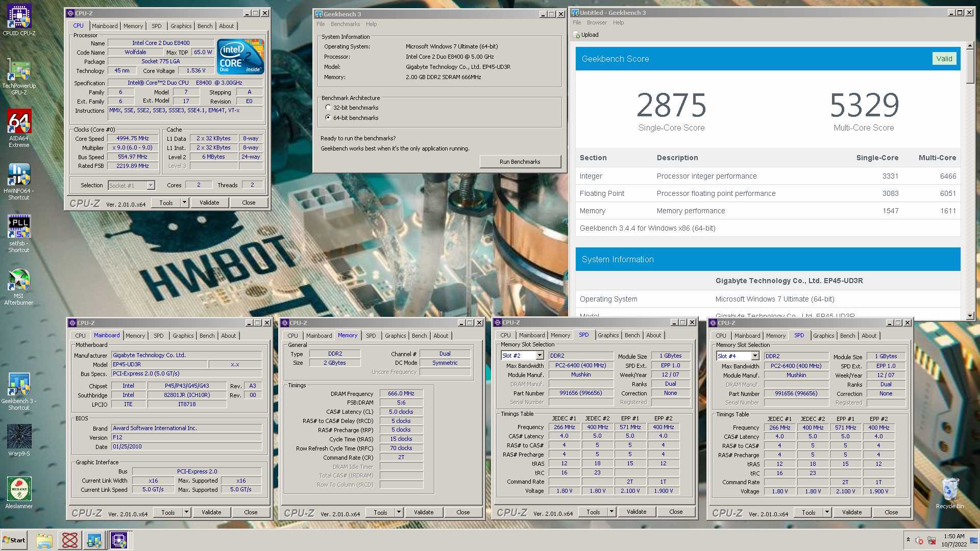Click the Upload icon in Geekbench results

point(577,35)
